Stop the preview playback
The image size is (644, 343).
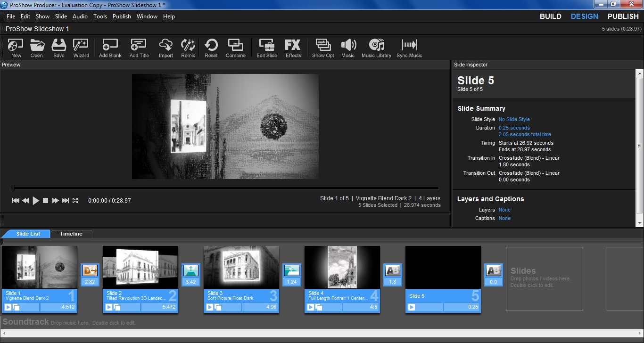tap(46, 201)
